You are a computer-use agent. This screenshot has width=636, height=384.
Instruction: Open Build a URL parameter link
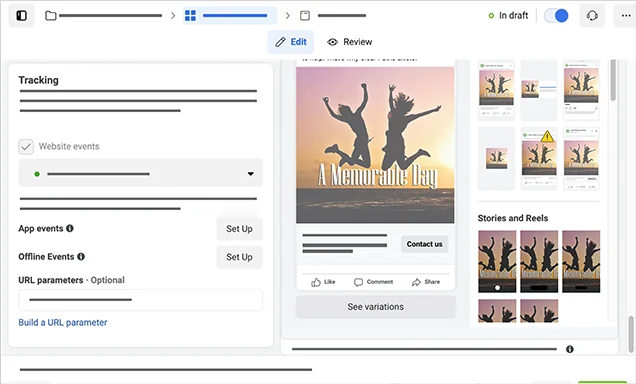63,322
